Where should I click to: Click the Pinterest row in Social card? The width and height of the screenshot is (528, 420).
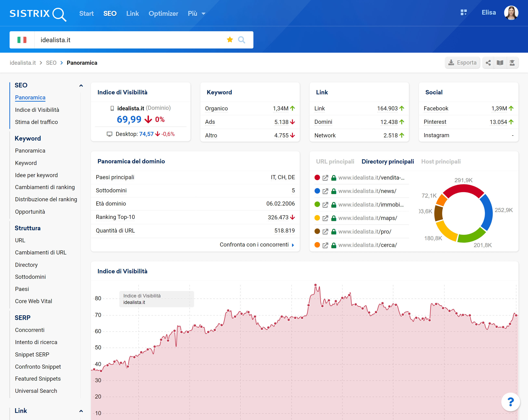point(468,122)
